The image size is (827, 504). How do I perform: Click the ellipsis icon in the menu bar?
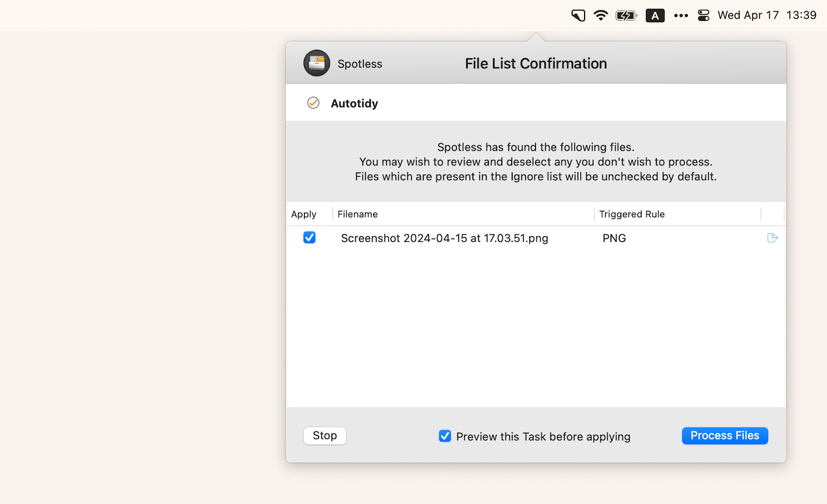[x=680, y=15]
